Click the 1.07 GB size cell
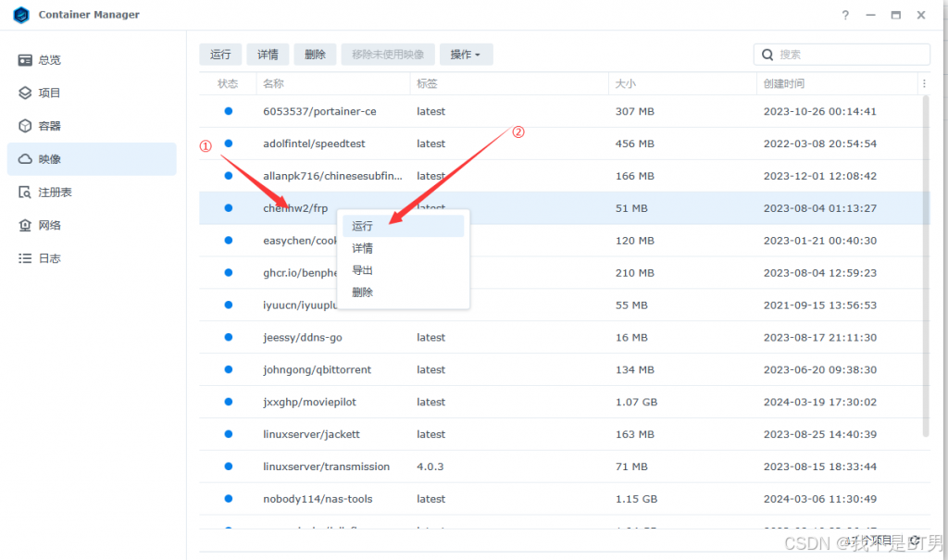Viewport: 948px width, 560px height. click(x=636, y=402)
